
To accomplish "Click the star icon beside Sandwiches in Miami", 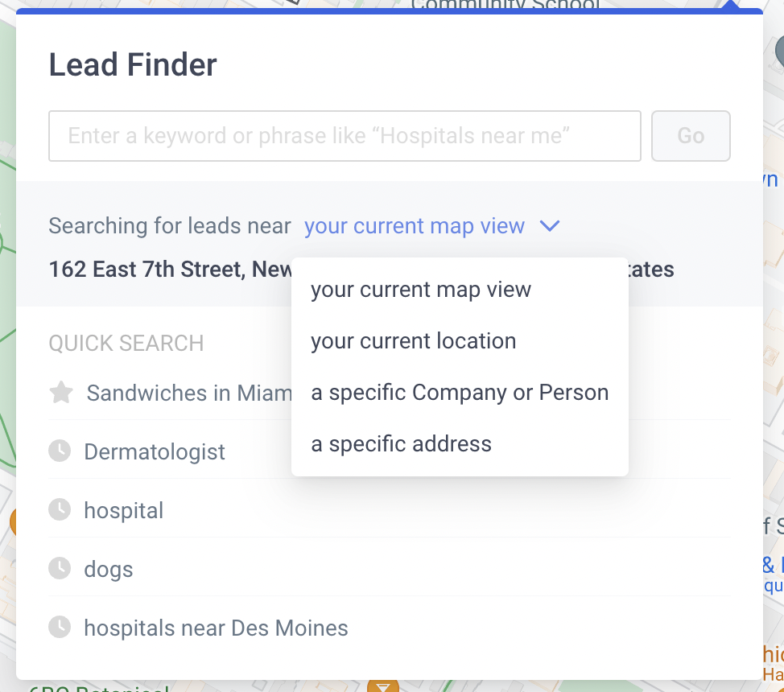I will 61,393.
